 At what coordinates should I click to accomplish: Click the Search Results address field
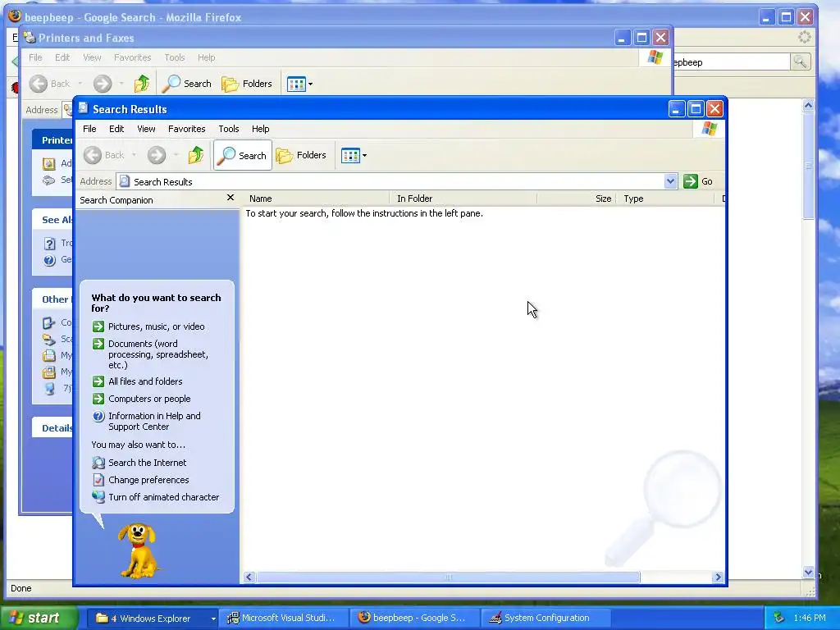[x=390, y=181]
